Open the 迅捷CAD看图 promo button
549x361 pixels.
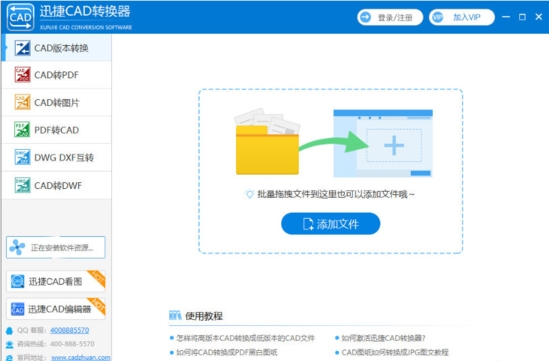pos(56,281)
